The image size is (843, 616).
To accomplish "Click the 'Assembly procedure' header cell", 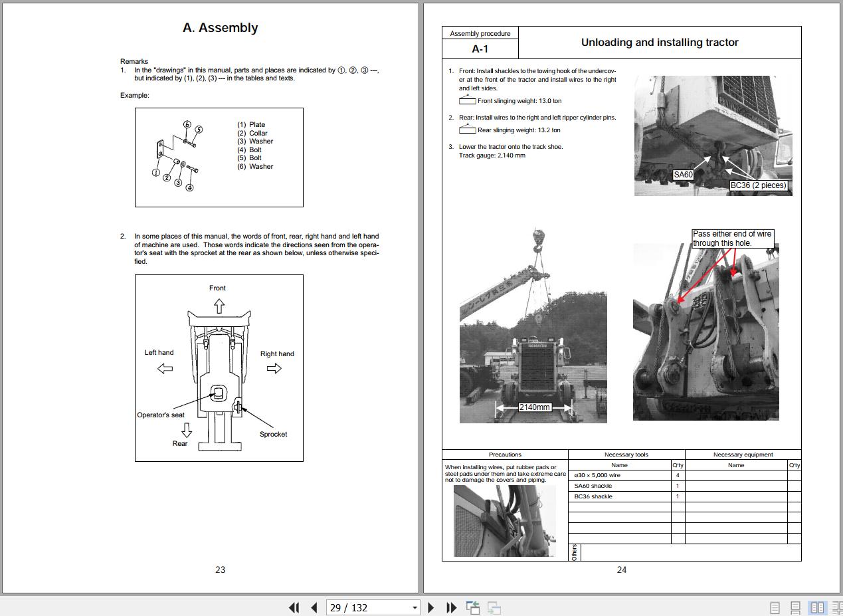I will [x=480, y=33].
